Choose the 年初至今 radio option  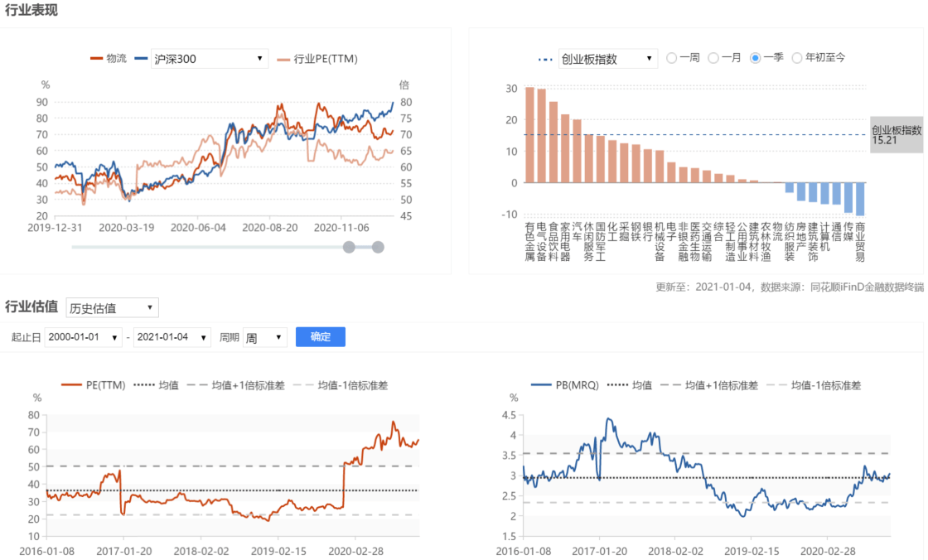(x=797, y=58)
